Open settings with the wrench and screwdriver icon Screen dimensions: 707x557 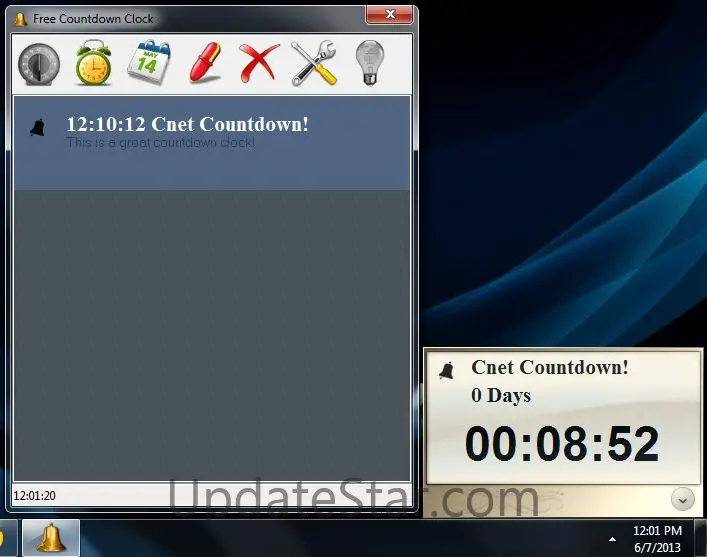tap(314, 63)
